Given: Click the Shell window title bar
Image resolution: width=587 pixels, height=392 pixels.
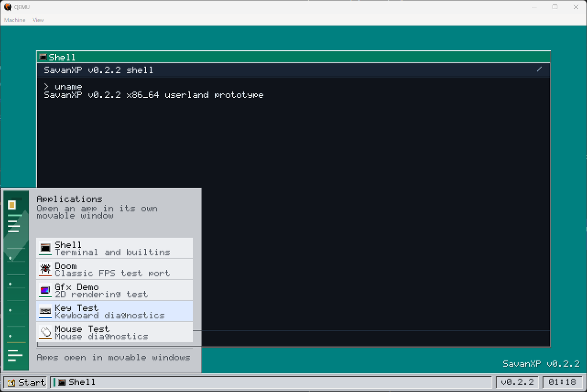Looking at the screenshot, I should (293, 57).
